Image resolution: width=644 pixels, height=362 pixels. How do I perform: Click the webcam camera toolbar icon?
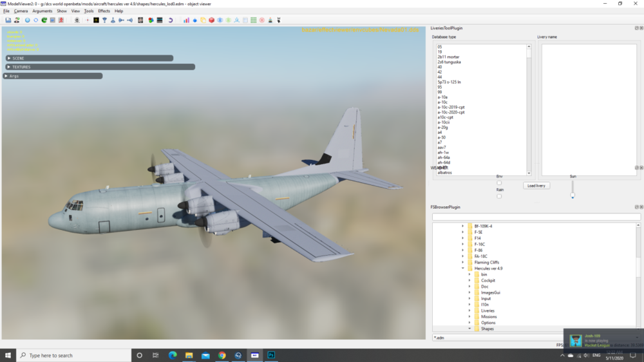[77, 20]
